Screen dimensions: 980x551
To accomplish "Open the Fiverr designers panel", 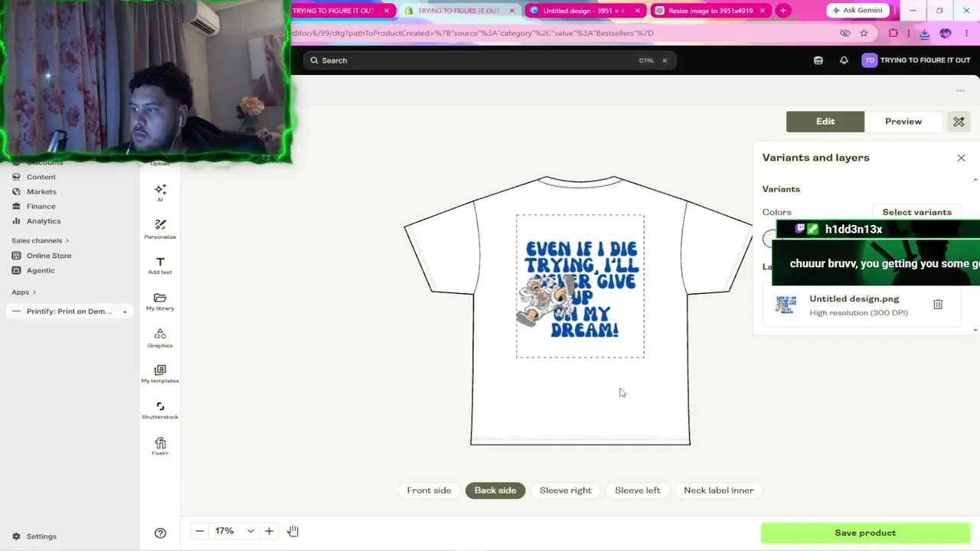I will coord(160,446).
